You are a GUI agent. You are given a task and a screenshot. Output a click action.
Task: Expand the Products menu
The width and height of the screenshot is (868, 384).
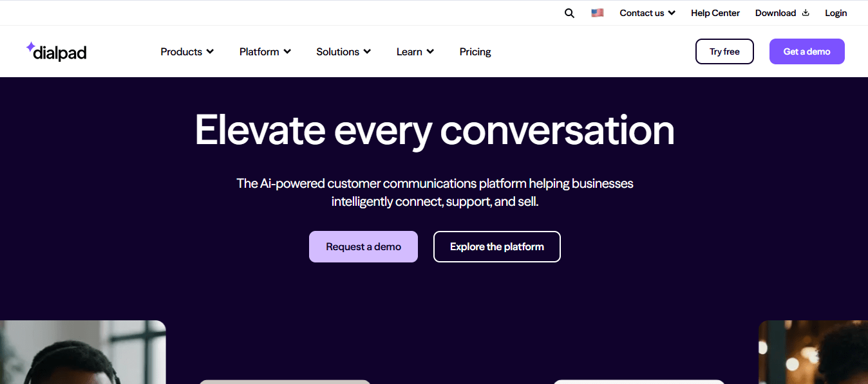(187, 51)
